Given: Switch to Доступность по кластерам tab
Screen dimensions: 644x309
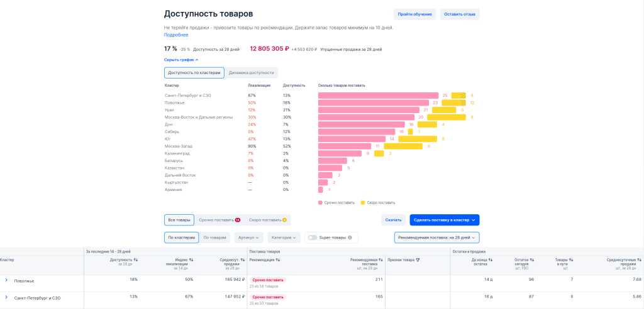Looking at the screenshot, I should [x=194, y=73].
